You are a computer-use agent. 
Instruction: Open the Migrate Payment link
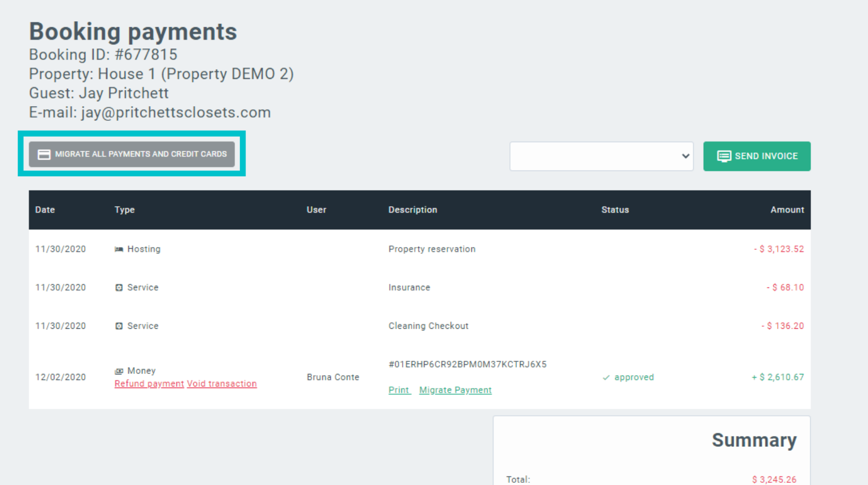[x=455, y=390]
